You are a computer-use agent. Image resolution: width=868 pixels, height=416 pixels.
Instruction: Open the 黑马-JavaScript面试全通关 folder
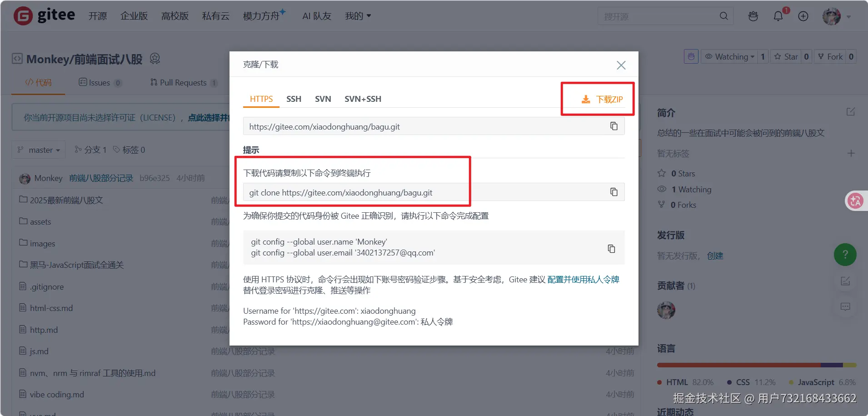coord(77,265)
